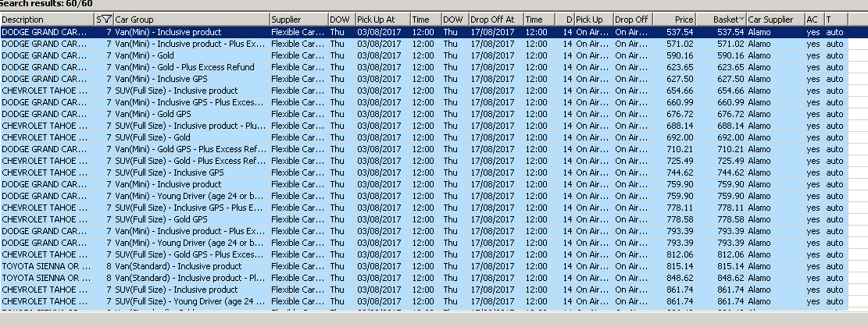Click the D days column header
The width and height of the screenshot is (868, 327).
coord(565,20)
